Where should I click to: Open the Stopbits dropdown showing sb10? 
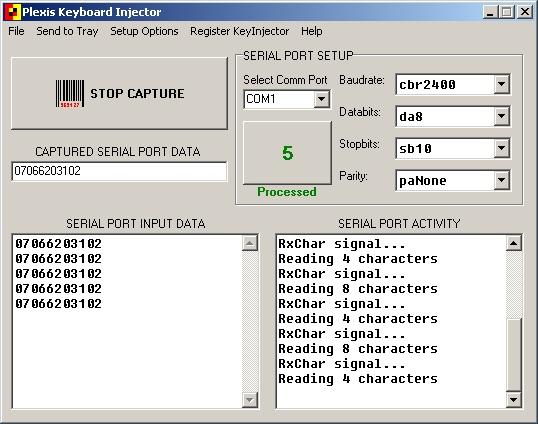[502, 148]
